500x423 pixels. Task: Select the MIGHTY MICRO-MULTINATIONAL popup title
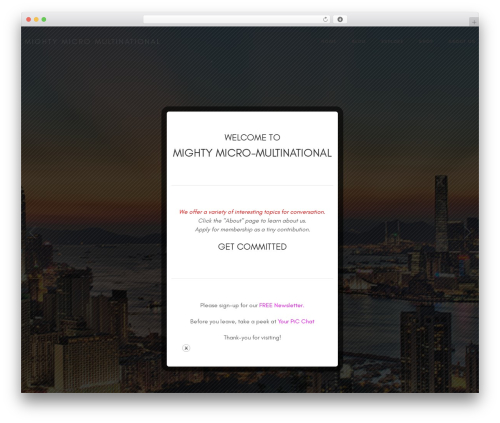click(x=252, y=153)
